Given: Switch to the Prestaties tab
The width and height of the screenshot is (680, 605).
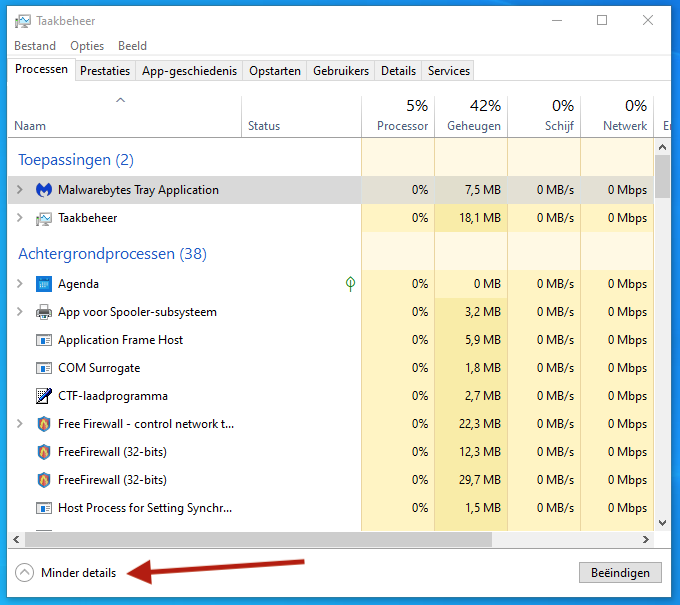Looking at the screenshot, I should coord(105,71).
